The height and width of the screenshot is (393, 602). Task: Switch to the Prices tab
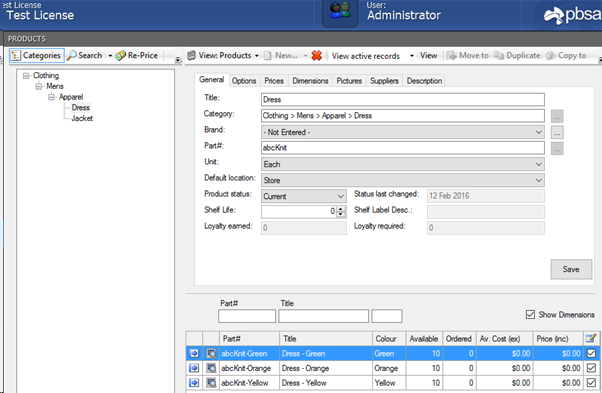click(274, 81)
